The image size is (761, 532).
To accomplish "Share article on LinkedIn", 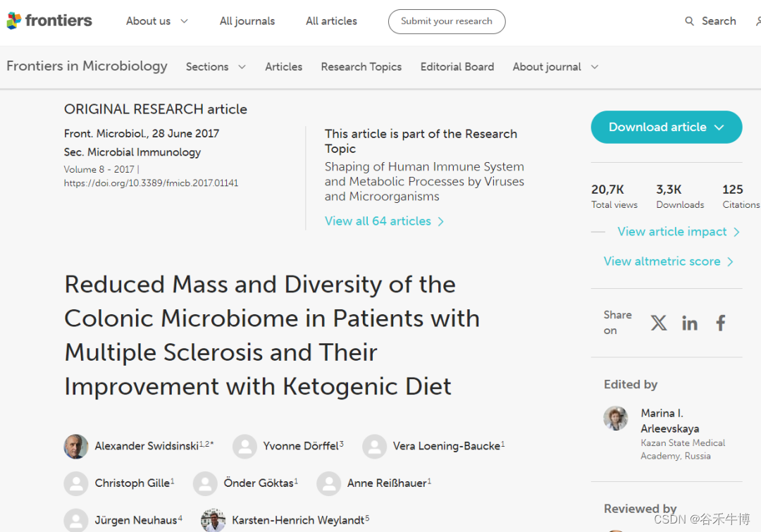I will pos(690,323).
